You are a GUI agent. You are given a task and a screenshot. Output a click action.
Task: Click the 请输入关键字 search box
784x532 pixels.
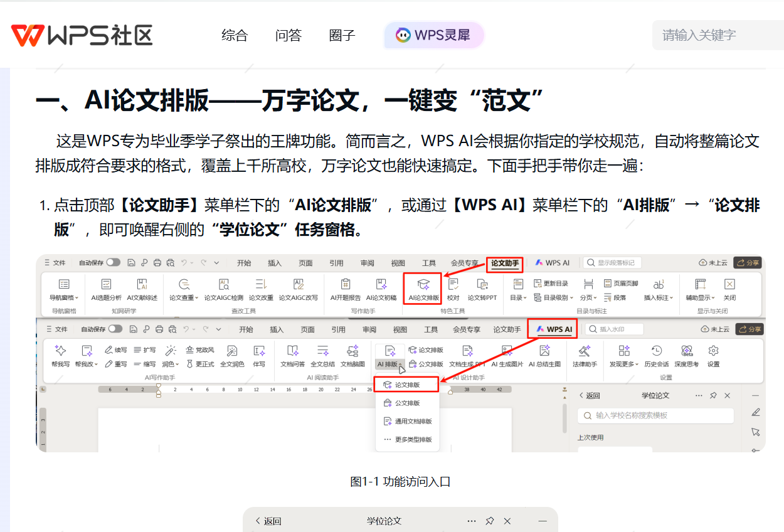tap(718, 35)
